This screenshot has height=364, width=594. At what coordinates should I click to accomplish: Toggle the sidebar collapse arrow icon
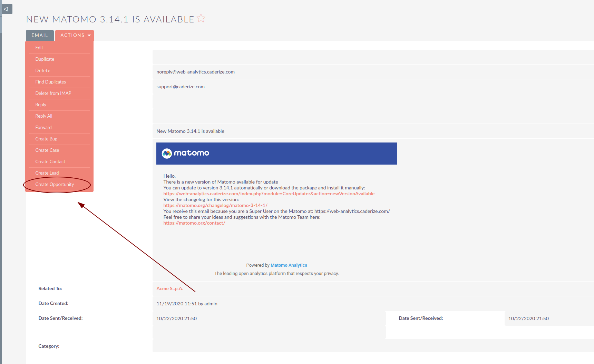pyautogui.click(x=6, y=9)
